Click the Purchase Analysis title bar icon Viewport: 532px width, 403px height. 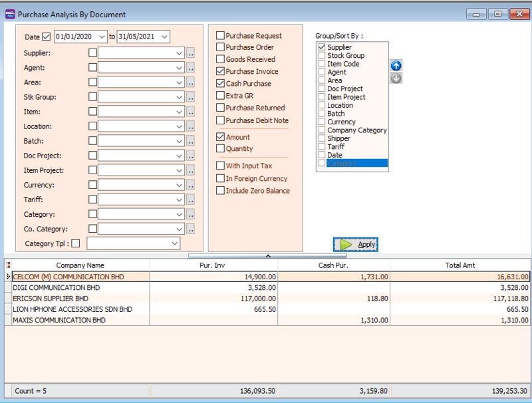coord(10,14)
